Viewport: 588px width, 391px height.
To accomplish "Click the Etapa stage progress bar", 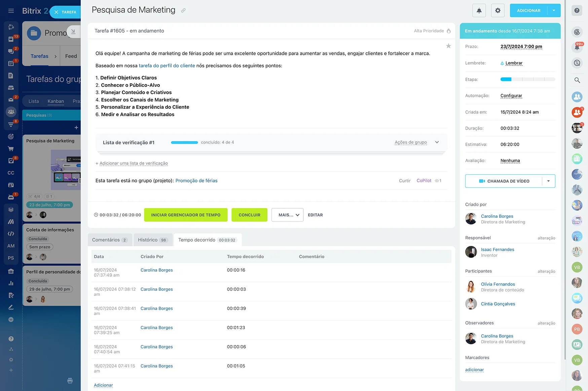I will 527,79.
